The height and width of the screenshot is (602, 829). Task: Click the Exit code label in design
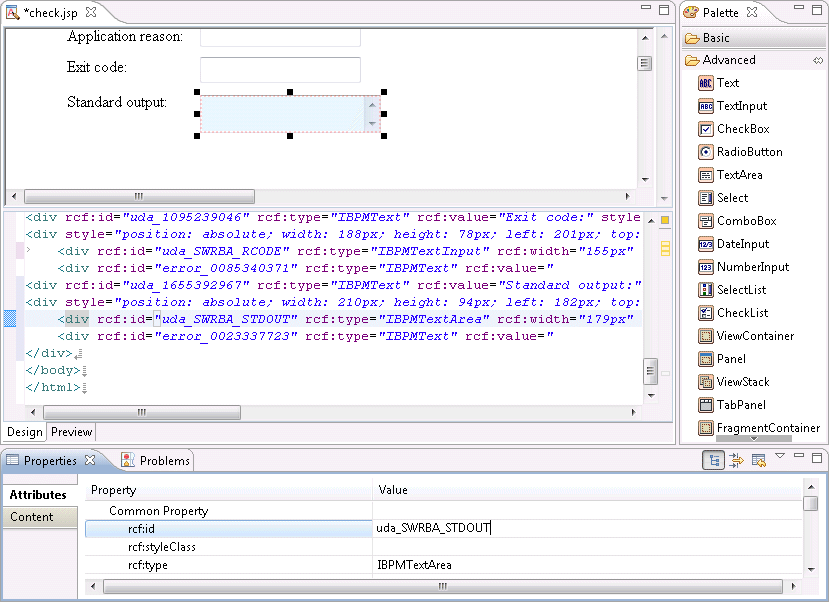tap(97, 67)
